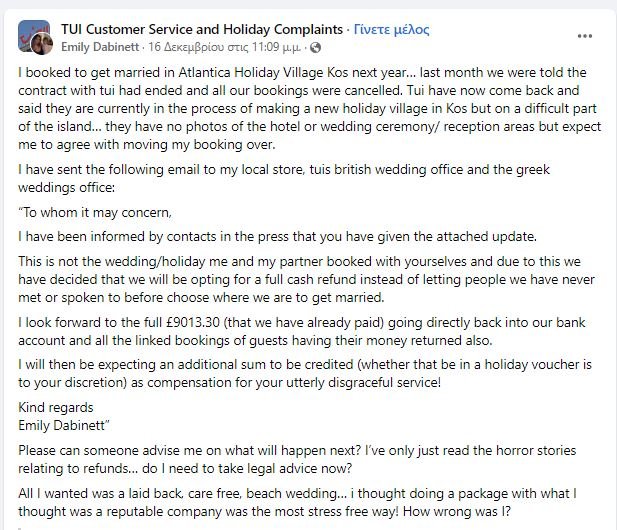Image resolution: width=617 pixels, height=530 pixels.
Task: Click the Γίνετε μέλος join link
Action: coord(391,30)
